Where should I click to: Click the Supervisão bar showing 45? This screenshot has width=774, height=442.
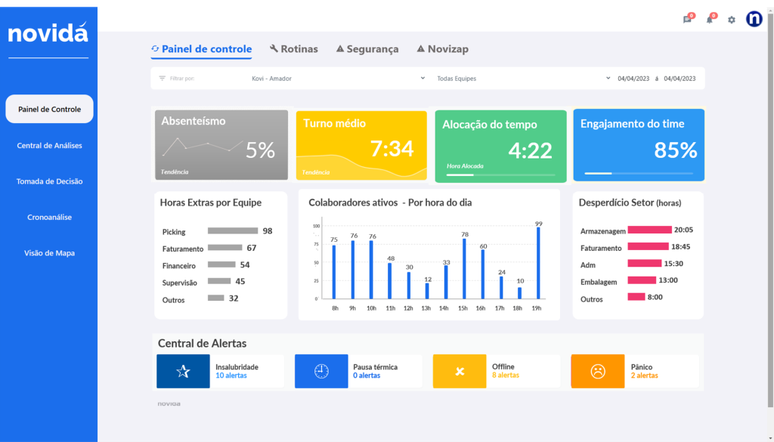pos(219,281)
